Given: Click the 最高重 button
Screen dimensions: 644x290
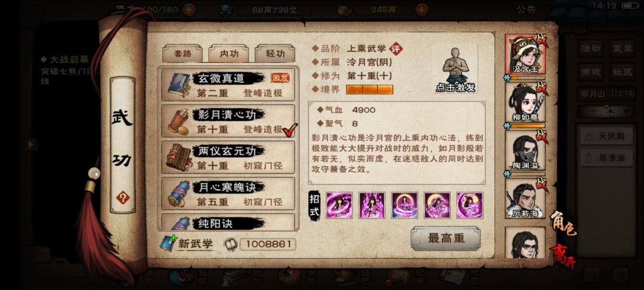Looking at the screenshot, I should tap(445, 238).
